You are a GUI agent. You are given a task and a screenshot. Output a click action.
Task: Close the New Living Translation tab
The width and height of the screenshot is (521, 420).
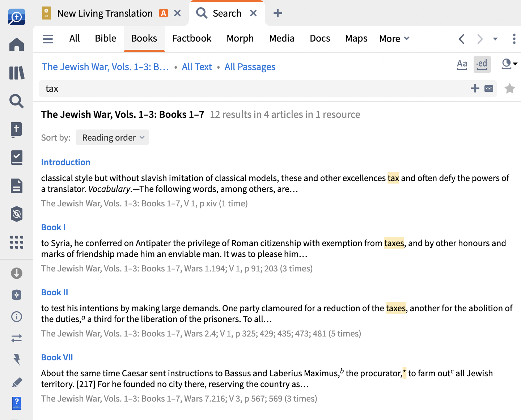[x=177, y=13]
